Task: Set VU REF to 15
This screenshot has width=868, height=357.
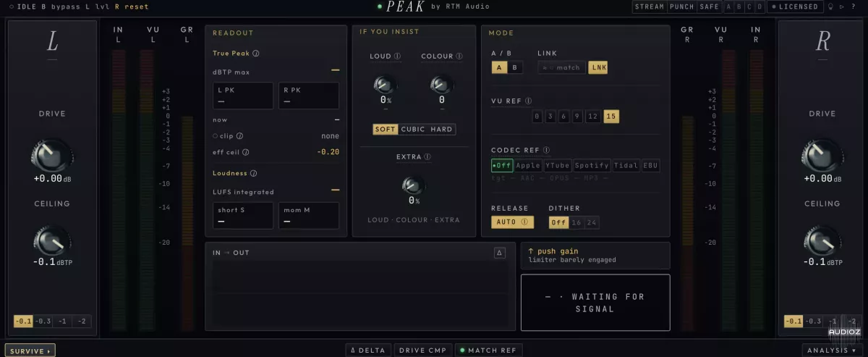Action: coord(611,117)
